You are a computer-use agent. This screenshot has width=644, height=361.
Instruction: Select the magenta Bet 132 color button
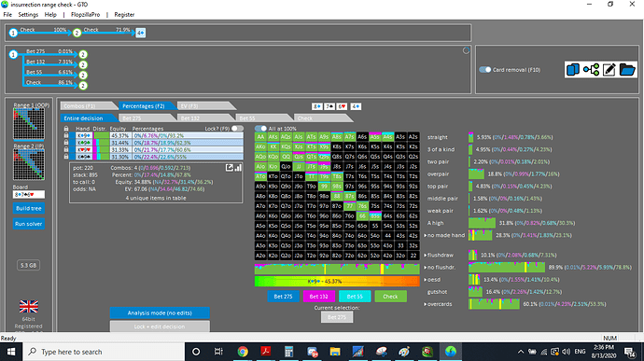(x=318, y=296)
